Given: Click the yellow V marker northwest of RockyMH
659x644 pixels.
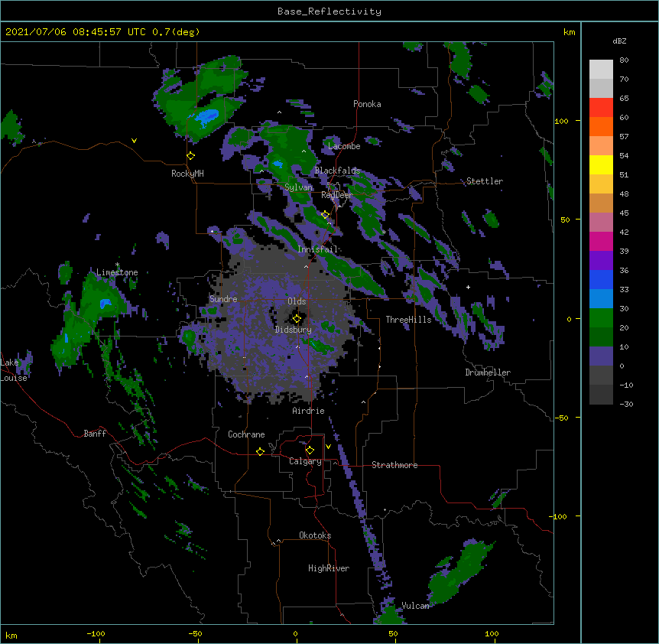Looking at the screenshot, I should coord(134,141).
